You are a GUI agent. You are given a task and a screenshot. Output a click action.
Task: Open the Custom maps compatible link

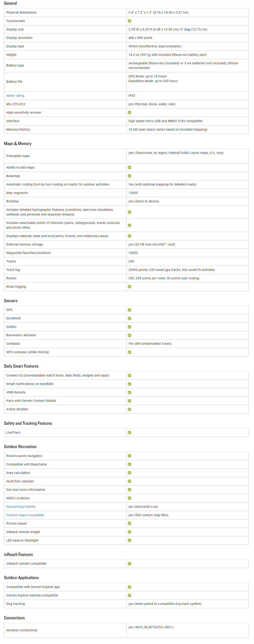[x=25, y=515]
